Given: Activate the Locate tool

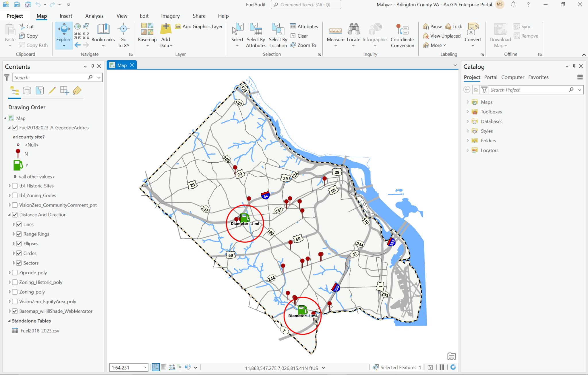Looking at the screenshot, I should [353, 34].
